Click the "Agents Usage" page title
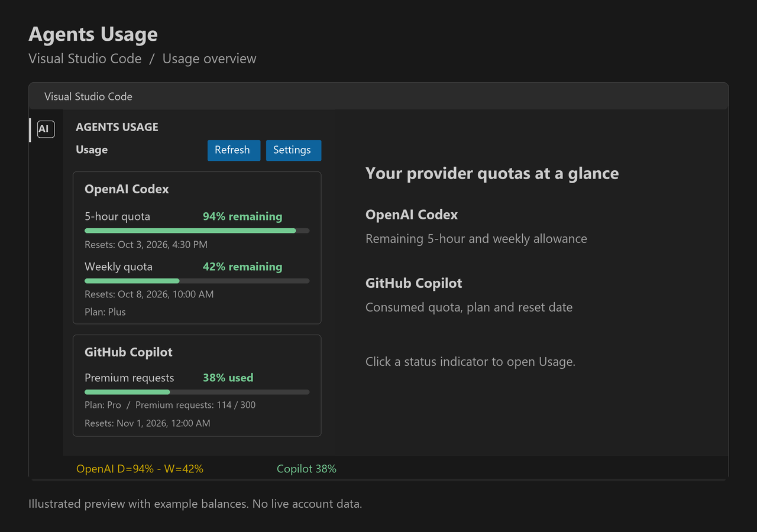Viewport: 757px width, 532px height. tap(93, 34)
